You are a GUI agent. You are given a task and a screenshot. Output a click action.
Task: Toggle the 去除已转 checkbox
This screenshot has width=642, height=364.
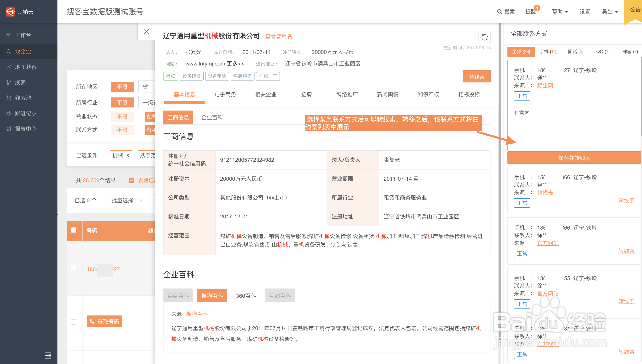pos(131,180)
